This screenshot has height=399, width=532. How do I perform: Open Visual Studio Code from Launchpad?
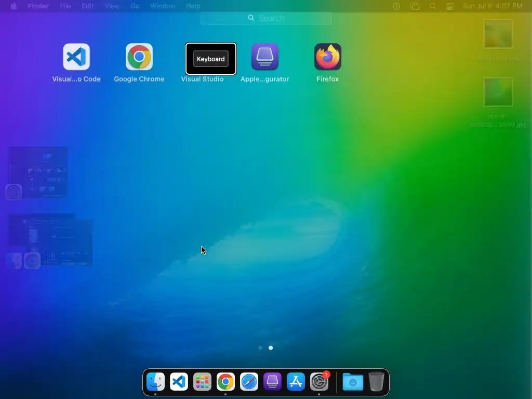tap(76, 57)
